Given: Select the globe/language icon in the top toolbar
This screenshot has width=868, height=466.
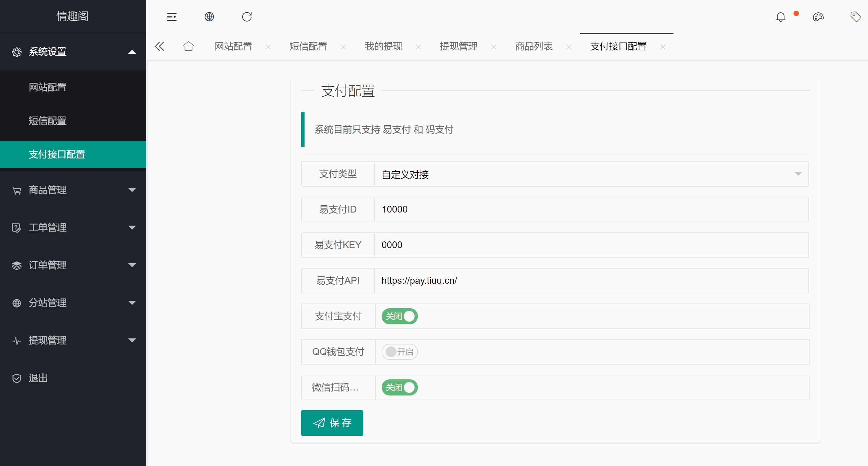Looking at the screenshot, I should point(209,16).
